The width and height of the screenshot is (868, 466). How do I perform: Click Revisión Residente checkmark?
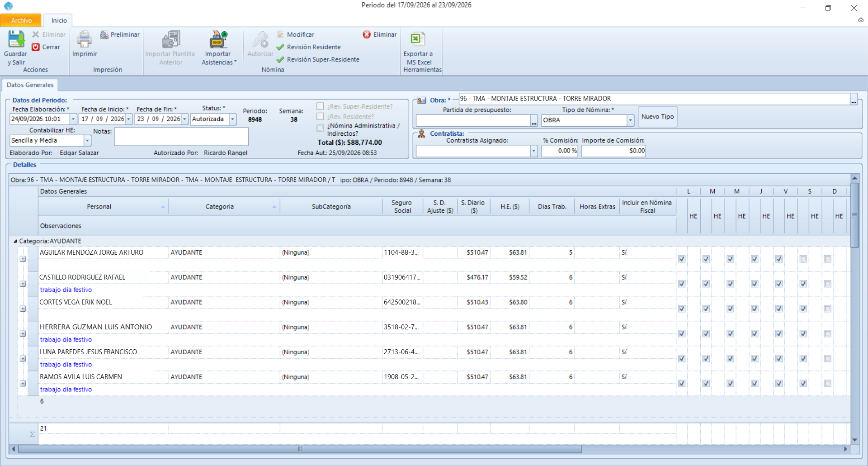click(280, 47)
